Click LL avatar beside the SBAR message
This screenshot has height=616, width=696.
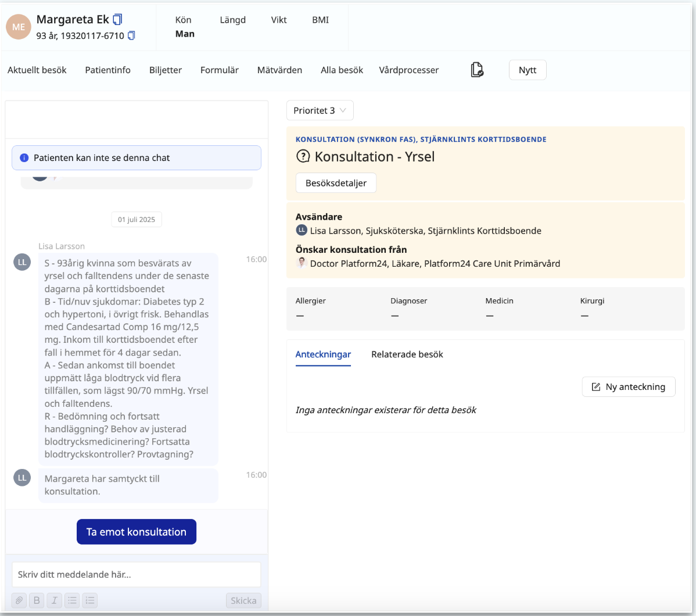(x=22, y=262)
